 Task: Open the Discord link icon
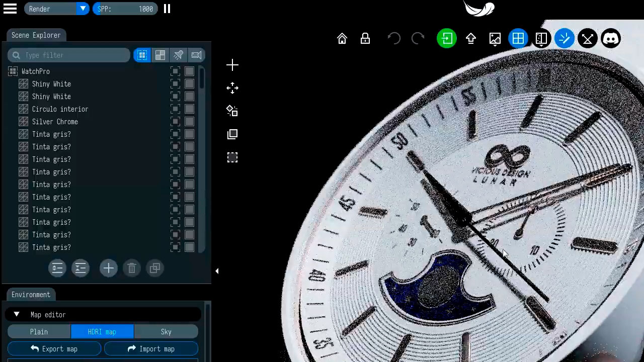point(611,39)
